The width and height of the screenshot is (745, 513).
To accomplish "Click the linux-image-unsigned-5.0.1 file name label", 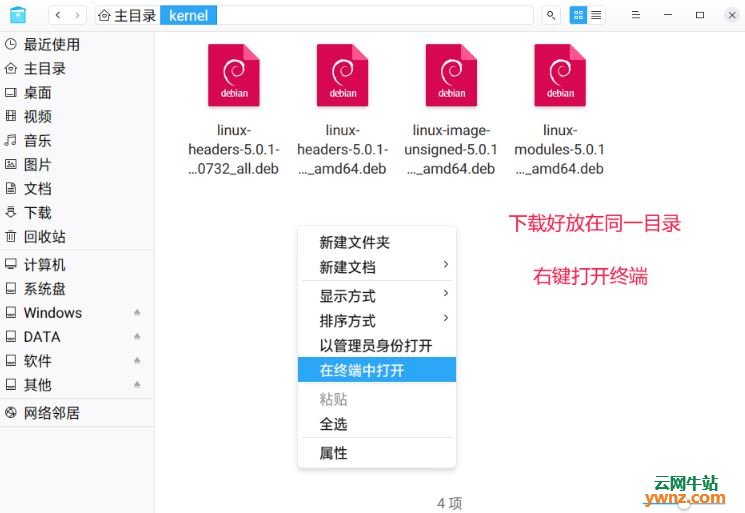I will (x=451, y=149).
